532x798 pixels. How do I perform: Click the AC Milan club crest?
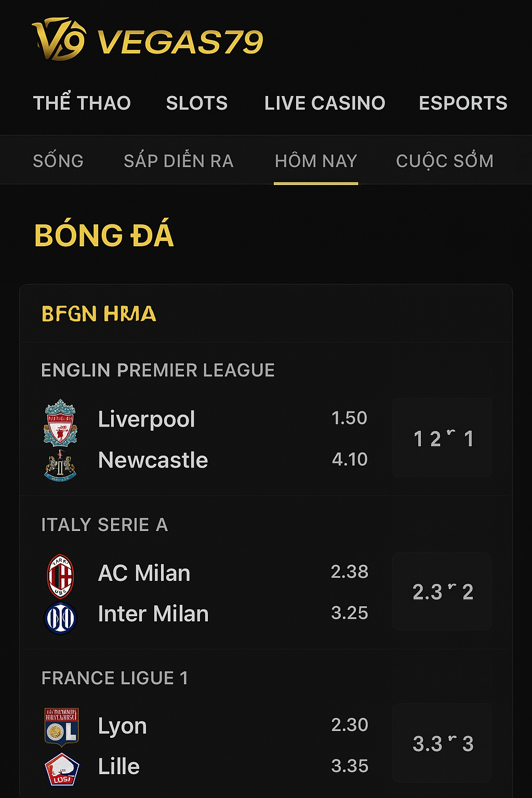[61, 576]
